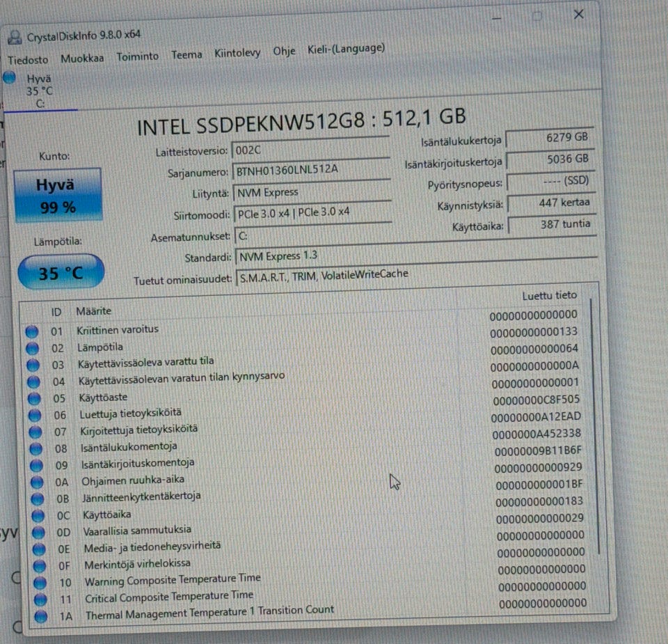Click the Isäntälukukertoja value 6279 GB
This screenshot has height=644, width=668.
pos(550,137)
